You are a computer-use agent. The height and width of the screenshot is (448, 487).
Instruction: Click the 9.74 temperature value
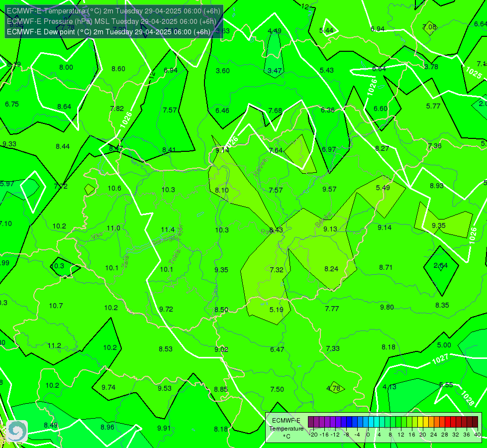click(108, 387)
